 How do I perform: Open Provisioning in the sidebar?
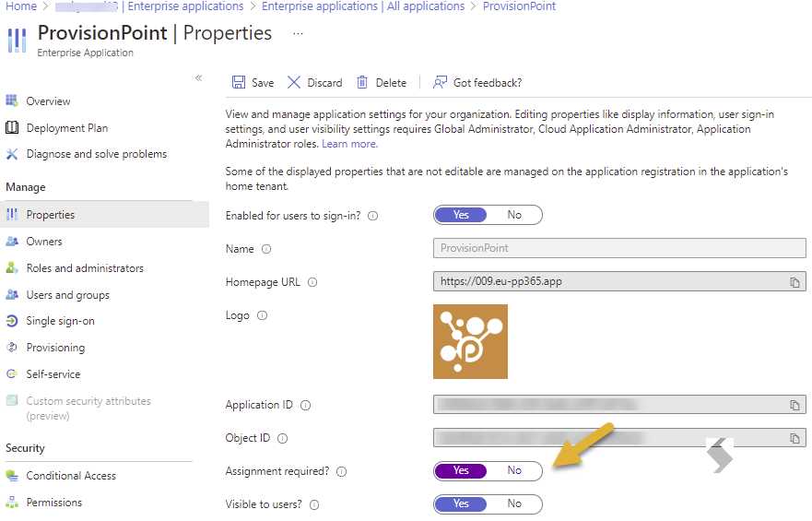55,348
